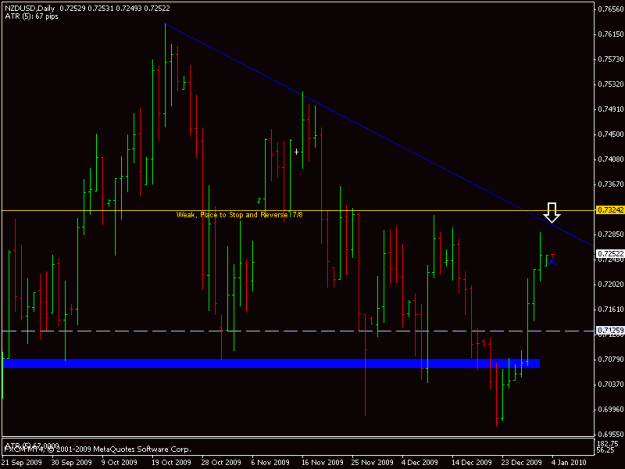Click the blue rectangle support zone
Image resolution: width=625 pixels, height=469 pixels.
pyautogui.click(x=271, y=363)
